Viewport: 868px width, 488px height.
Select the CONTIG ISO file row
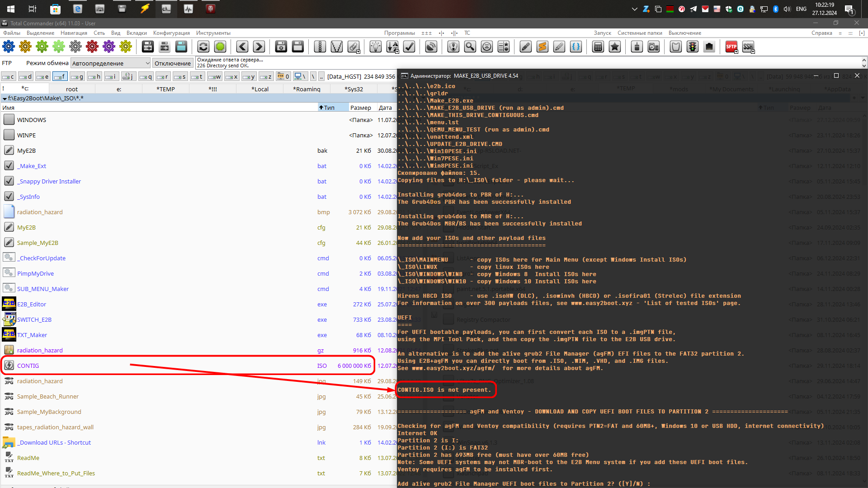tap(188, 366)
